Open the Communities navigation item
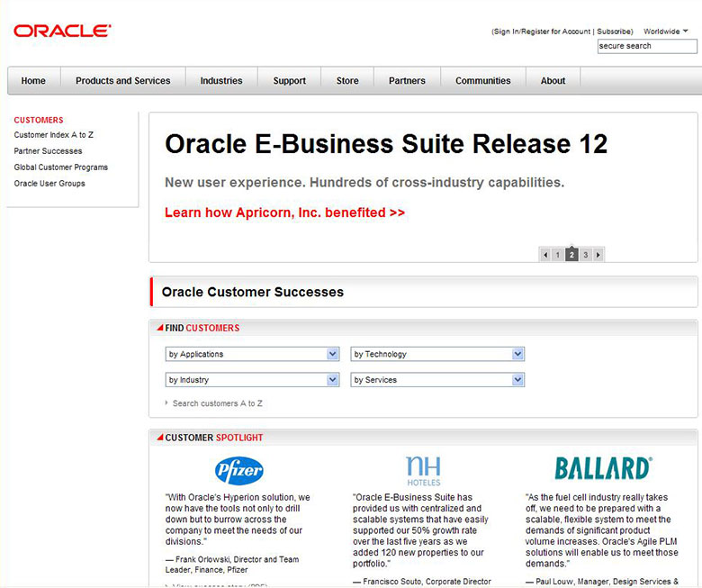Viewport: 702px width, 588px height. coord(482,81)
